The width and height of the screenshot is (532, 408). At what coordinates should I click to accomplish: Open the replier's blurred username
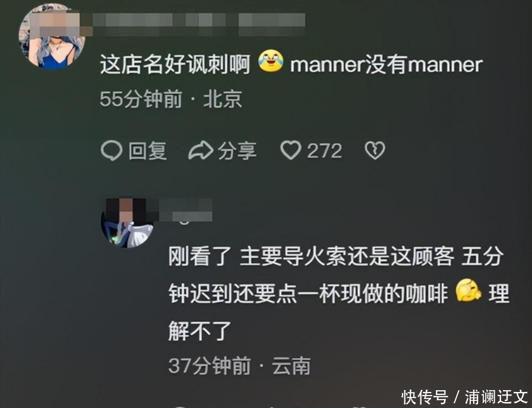click(x=185, y=210)
